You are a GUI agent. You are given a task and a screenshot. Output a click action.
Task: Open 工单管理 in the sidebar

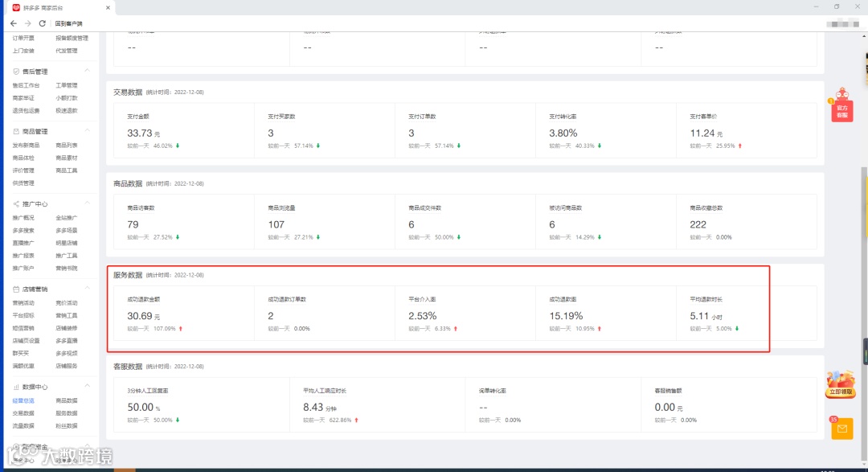tap(67, 85)
